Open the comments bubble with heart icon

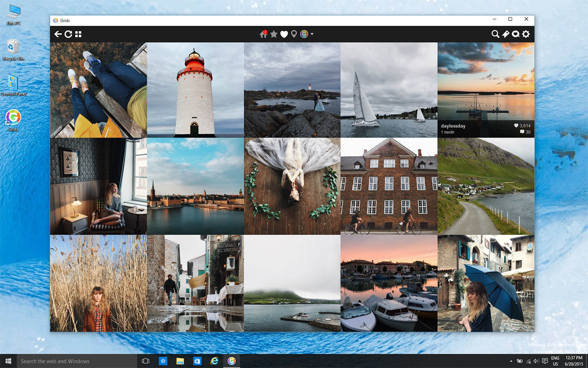pyautogui.click(x=516, y=34)
